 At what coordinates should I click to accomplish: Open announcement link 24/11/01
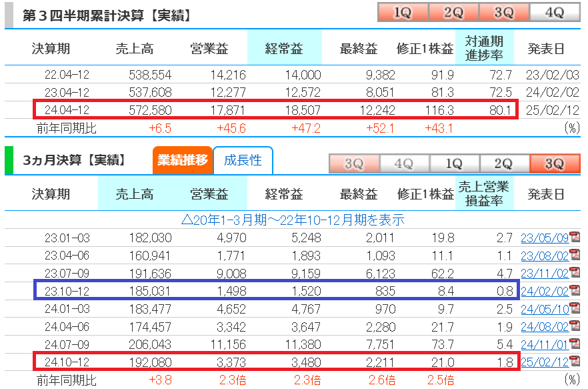click(x=545, y=345)
